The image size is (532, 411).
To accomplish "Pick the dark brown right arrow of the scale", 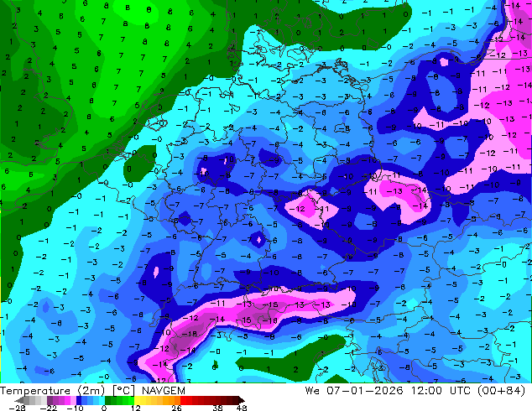I will coord(242,400).
